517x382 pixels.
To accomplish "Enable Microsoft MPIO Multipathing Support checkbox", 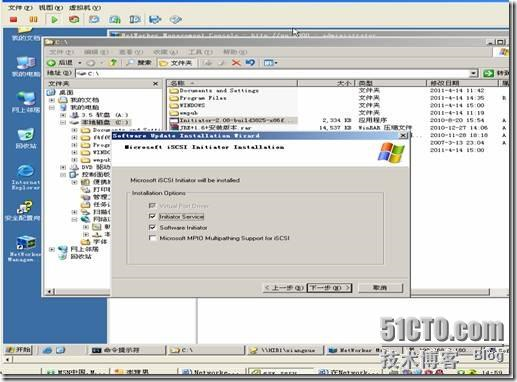I will pyautogui.click(x=152, y=238).
